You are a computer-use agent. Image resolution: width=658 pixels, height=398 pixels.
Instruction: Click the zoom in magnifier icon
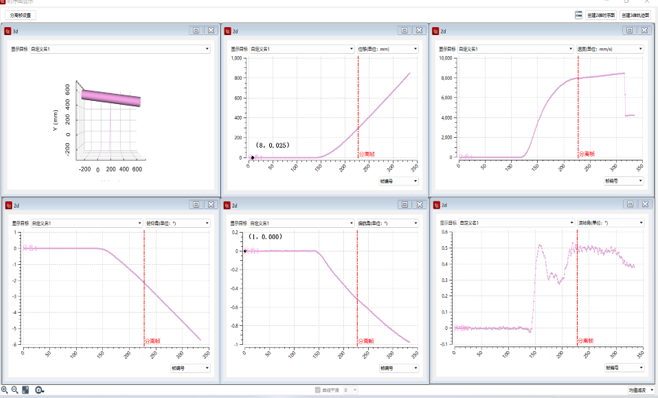(x=5, y=390)
